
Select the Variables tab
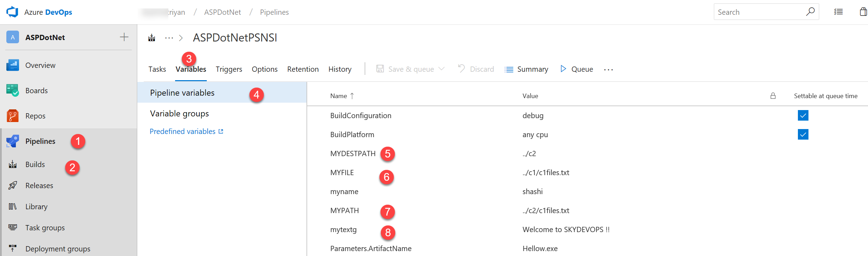click(191, 69)
